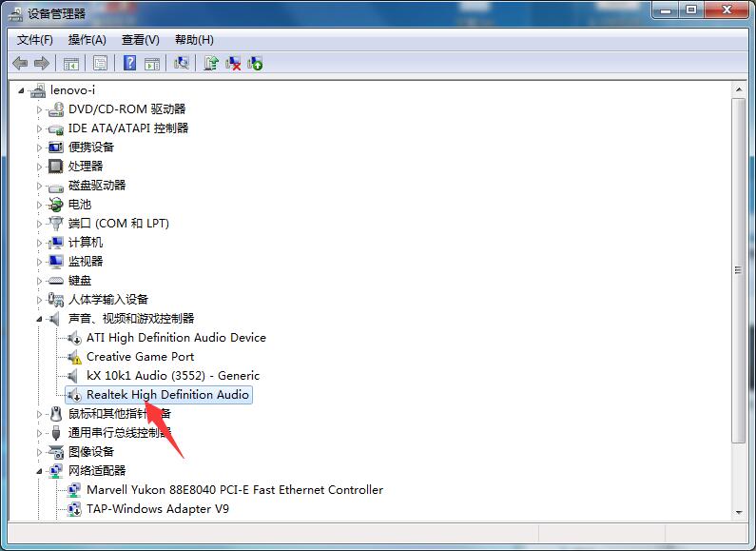
Task: Select Marvell Yukon 88E8040 Ethernet Controller text
Action: [x=235, y=490]
